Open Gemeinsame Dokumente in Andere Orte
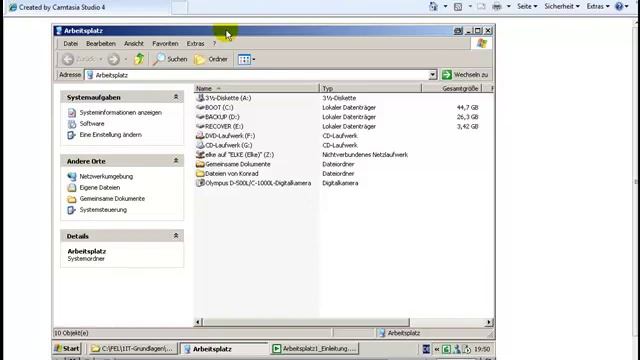 112,198
